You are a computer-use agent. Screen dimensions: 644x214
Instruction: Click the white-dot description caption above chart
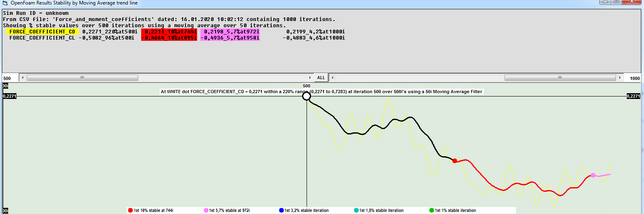[321, 92]
